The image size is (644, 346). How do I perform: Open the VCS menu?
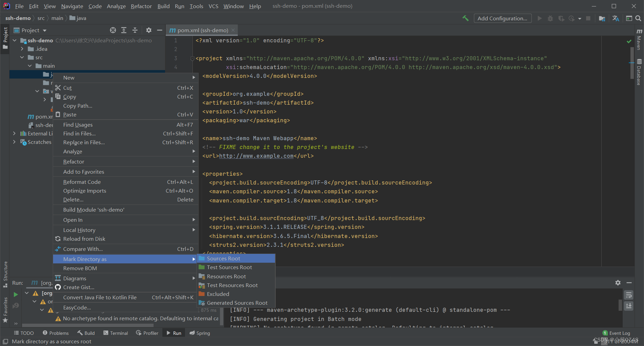coord(213,6)
